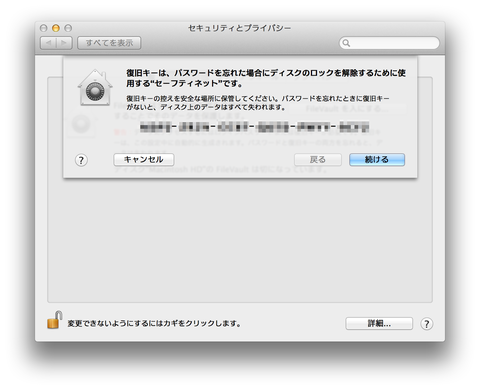Image resolution: width=480 pixels, height=390 pixels.
Task: Open help from the recovery key dialog
Action: point(81,160)
